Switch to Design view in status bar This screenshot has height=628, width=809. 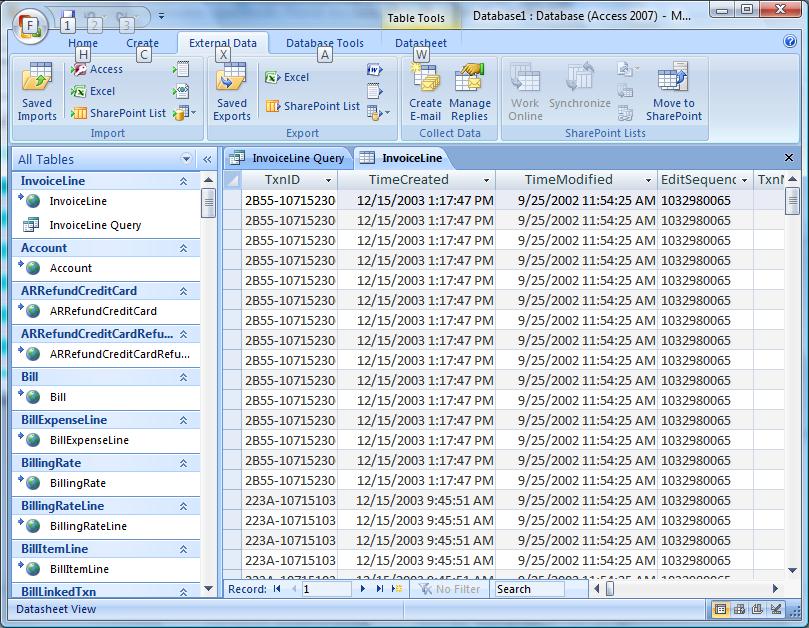(775, 609)
